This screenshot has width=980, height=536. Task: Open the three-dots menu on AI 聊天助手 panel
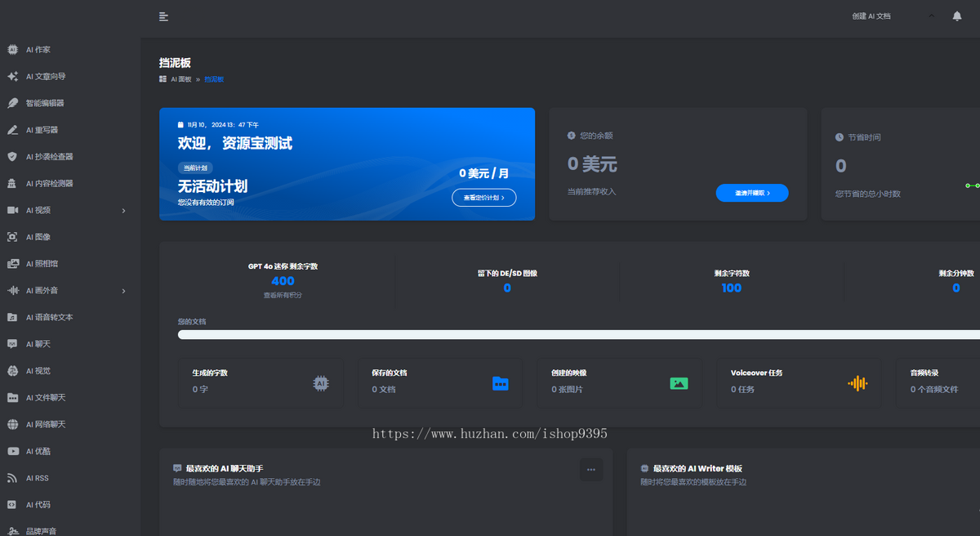591,469
